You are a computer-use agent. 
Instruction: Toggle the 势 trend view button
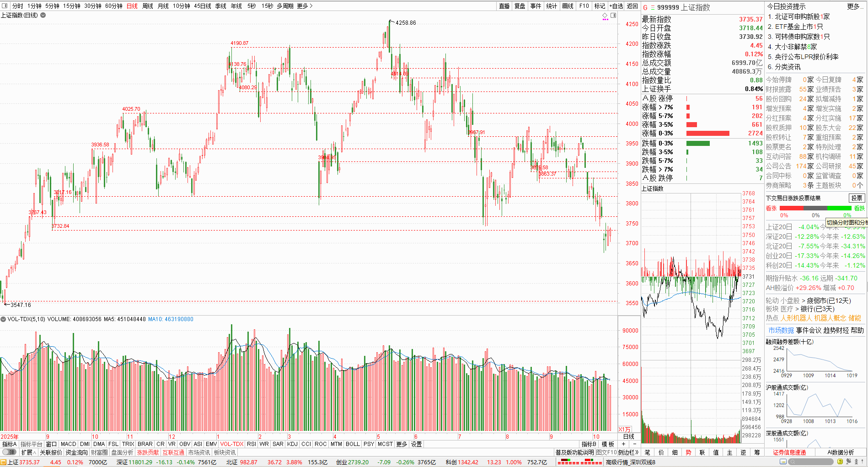(688, 452)
